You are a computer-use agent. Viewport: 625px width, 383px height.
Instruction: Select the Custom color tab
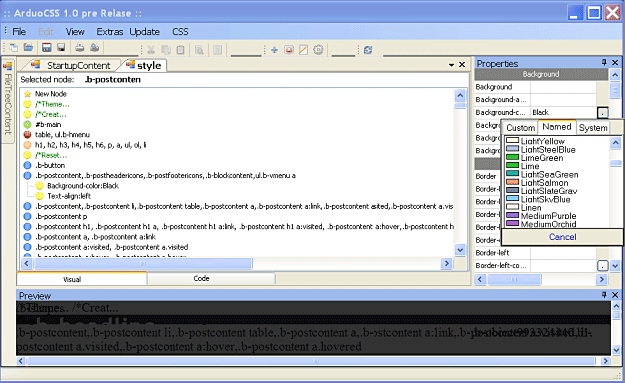pos(521,128)
